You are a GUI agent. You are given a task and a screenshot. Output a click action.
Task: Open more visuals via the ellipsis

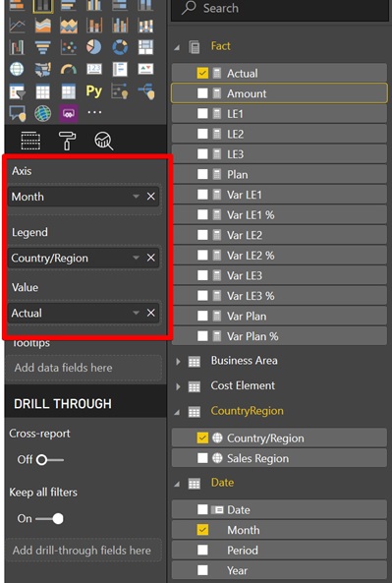click(94, 112)
